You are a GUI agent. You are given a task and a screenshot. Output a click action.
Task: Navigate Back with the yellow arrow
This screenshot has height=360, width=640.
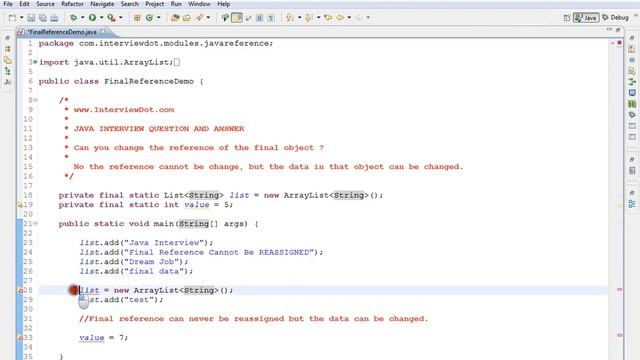[340, 18]
